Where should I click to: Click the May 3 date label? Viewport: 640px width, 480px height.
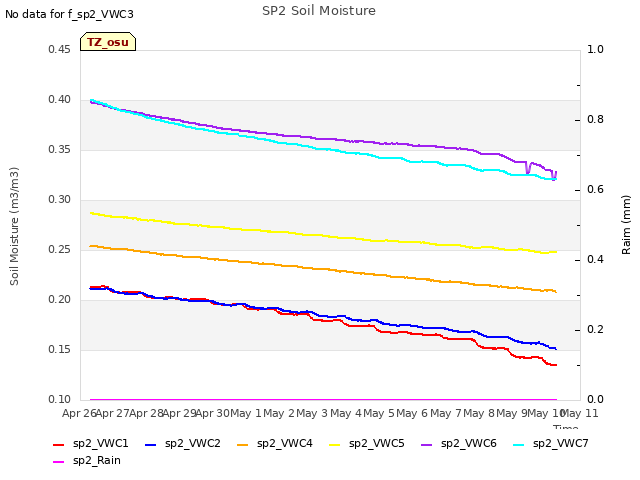coord(312,414)
